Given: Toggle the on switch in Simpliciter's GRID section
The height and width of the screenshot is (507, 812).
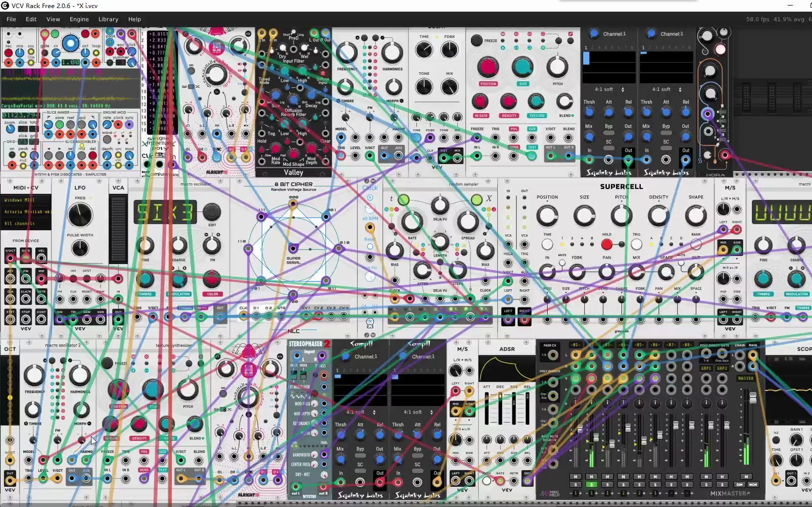Looking at the screenshot, I should point(12,155).
